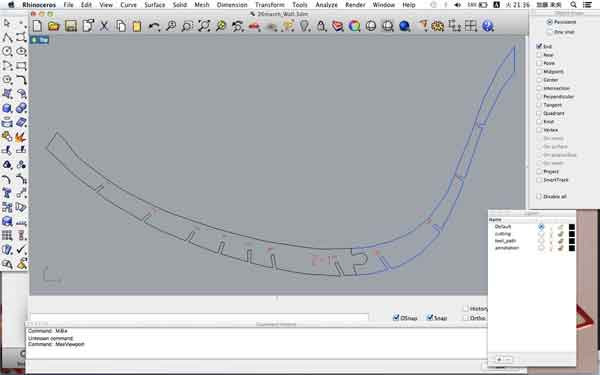This screenshot has width=600, height=375.
Task: Open the Help question mark icon
Action: tap(488, 26)
